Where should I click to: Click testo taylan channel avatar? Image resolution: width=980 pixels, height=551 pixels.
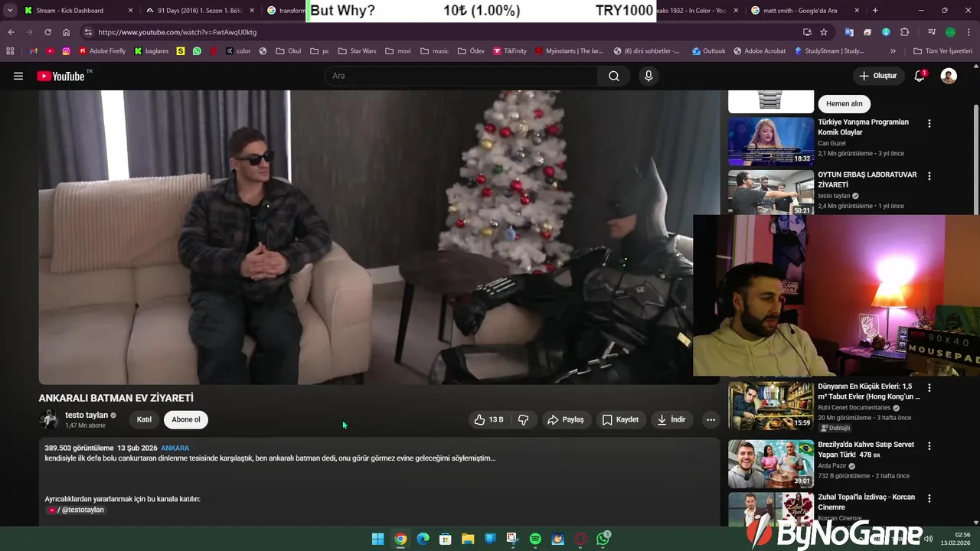click(x=49, y=419)
